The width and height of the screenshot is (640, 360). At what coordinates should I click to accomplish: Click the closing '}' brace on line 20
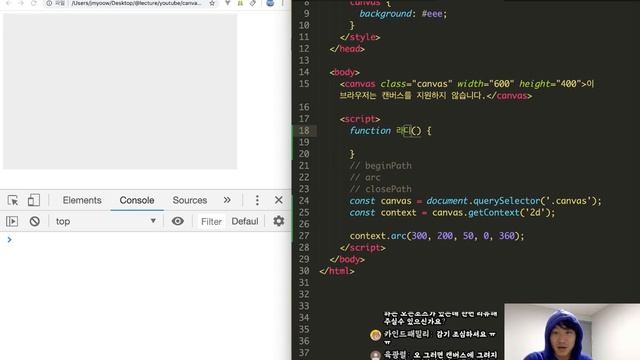tap(352, 154)
